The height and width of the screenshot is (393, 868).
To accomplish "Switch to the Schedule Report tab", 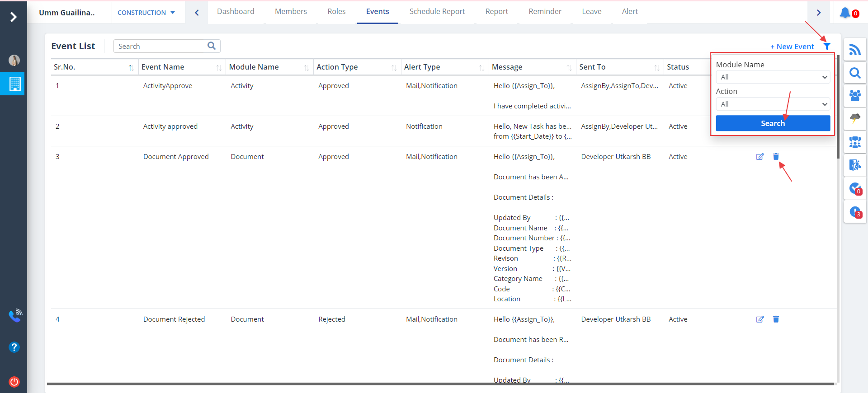I will (437, 12).
